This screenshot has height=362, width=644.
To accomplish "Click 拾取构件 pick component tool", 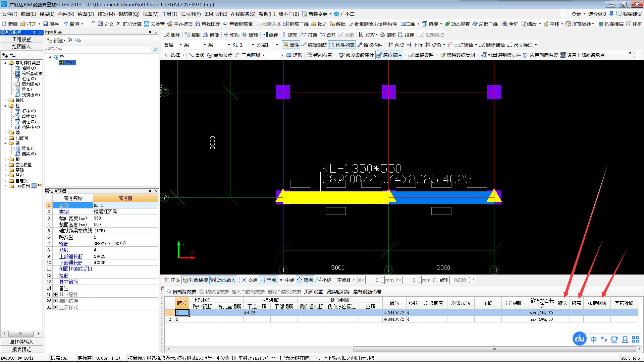I will pos(370,45).
